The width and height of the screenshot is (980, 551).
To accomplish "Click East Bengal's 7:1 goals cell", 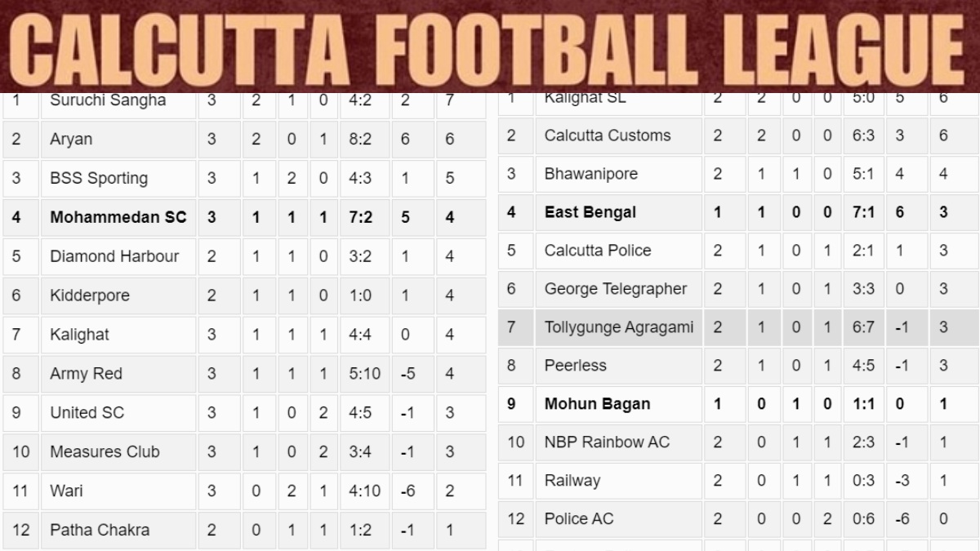I will (x=863, y=212).
